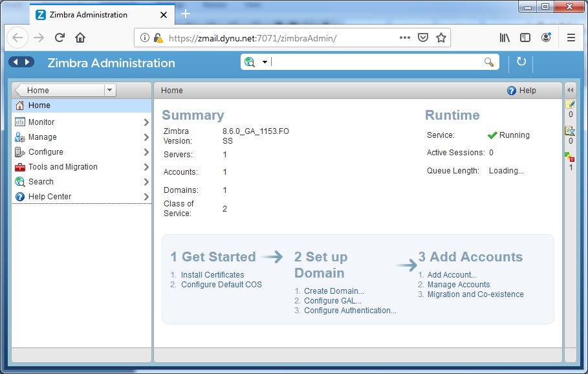Viewport: 588px width, 374px height.
Task: Save page to Pocket
Action: [x=423, y=38]
